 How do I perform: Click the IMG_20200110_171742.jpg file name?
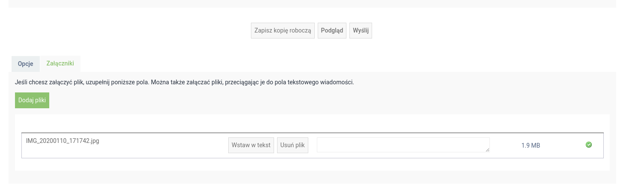point(63,141)
